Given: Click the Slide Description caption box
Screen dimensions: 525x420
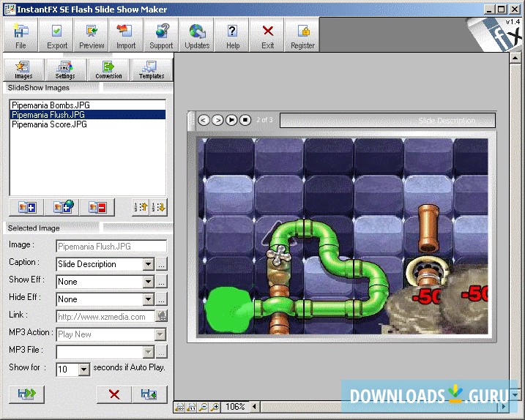Looking at the screenshot, I should (x=388, y=121).
